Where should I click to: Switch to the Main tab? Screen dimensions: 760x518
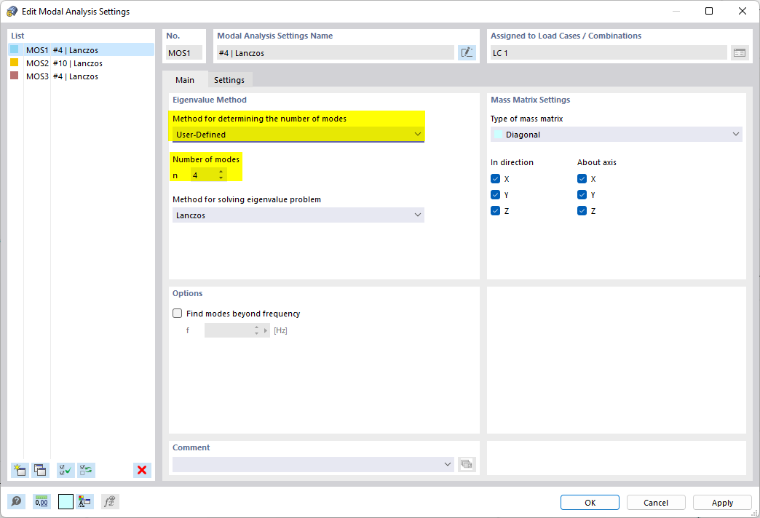(x=185, y=80)
